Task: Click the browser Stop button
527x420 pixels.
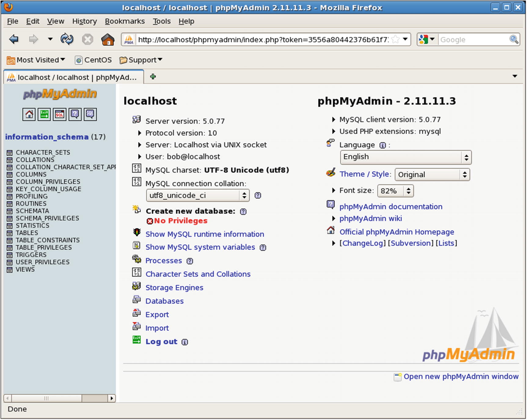Action: [87, 39]
